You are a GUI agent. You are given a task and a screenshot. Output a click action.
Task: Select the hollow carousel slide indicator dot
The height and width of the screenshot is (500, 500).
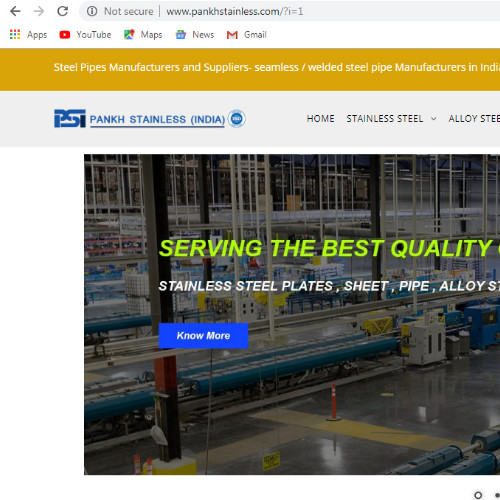tap(478, 495)
